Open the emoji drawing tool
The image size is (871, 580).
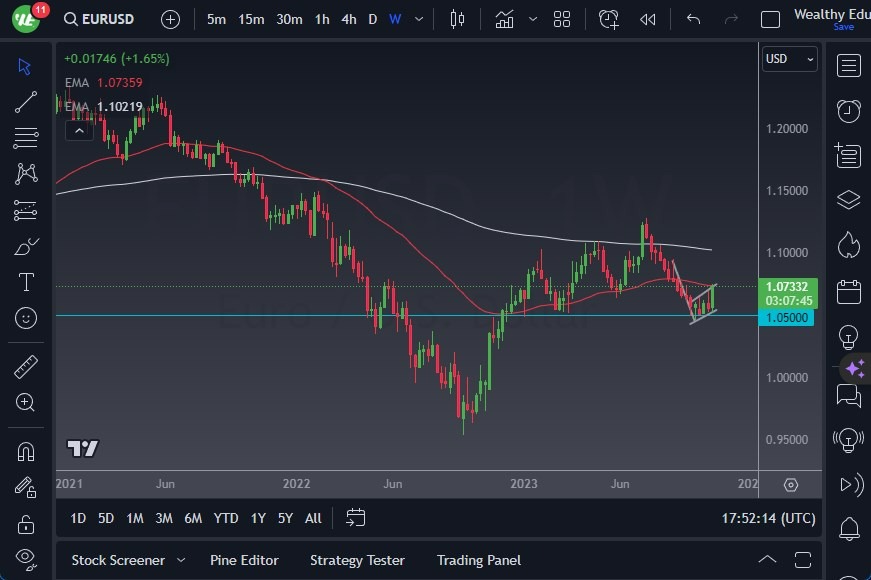[26, 318]
